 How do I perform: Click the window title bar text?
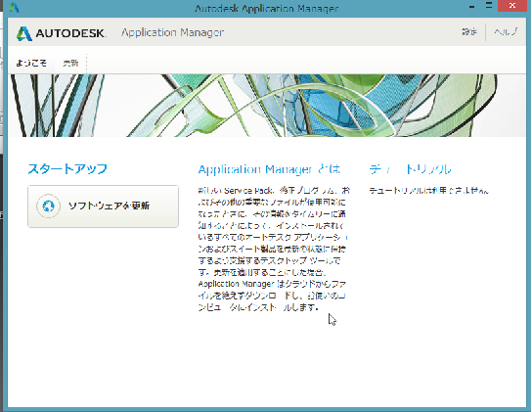point(267,8)
